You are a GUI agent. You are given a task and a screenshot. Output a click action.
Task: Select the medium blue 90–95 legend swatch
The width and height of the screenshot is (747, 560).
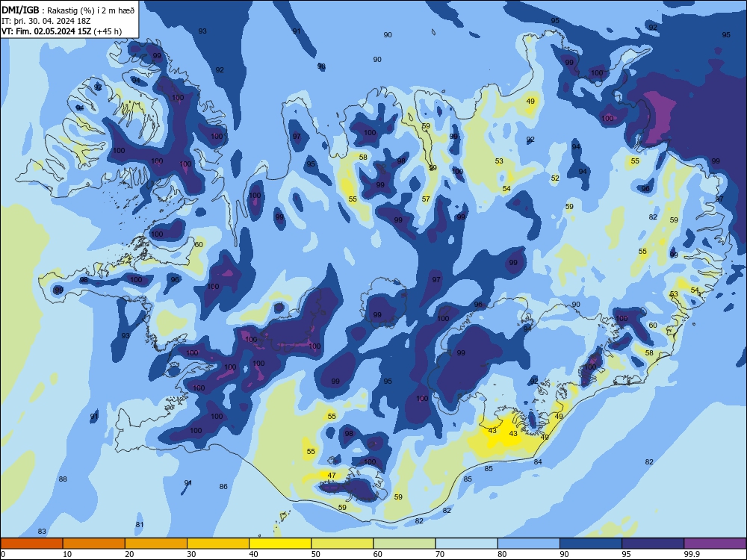(591, 544)
